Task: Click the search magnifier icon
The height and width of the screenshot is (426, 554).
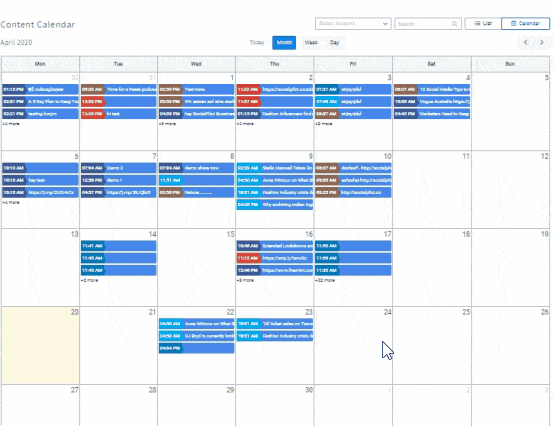Action: pyautogui.click(x=454, y=24)
